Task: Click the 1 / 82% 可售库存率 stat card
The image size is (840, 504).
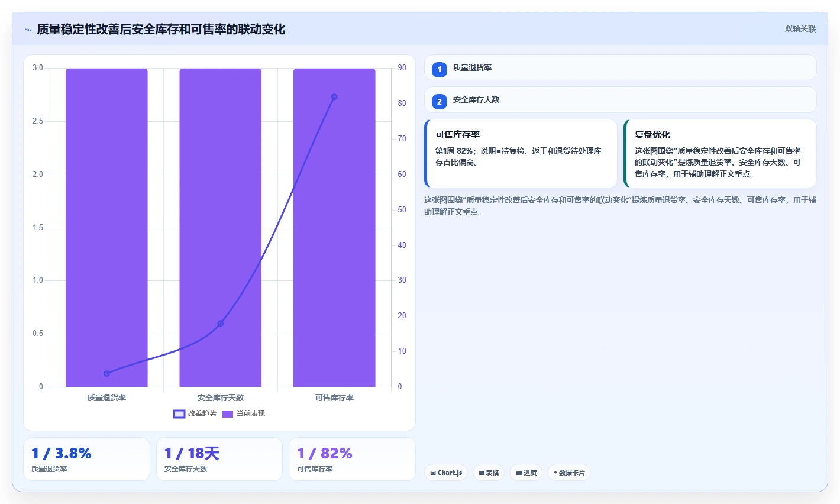Action: tap(352, 459)
